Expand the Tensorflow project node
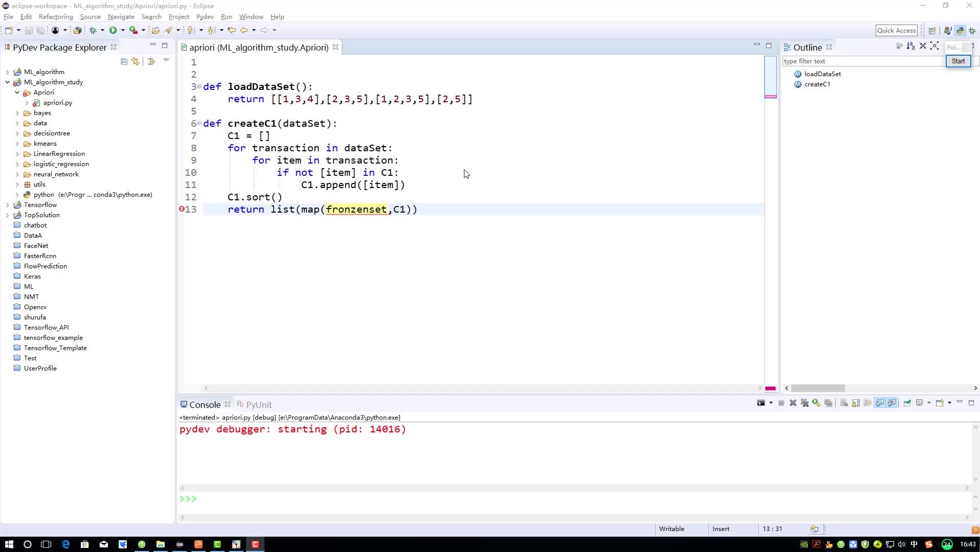This screenshot has height=552, width=980. (7, 205)
